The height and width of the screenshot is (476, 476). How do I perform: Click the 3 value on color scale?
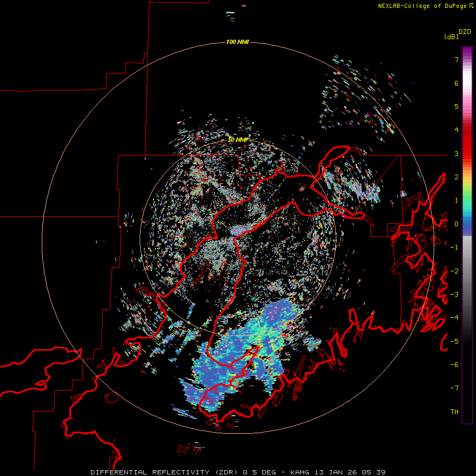(x=456, y=153)
